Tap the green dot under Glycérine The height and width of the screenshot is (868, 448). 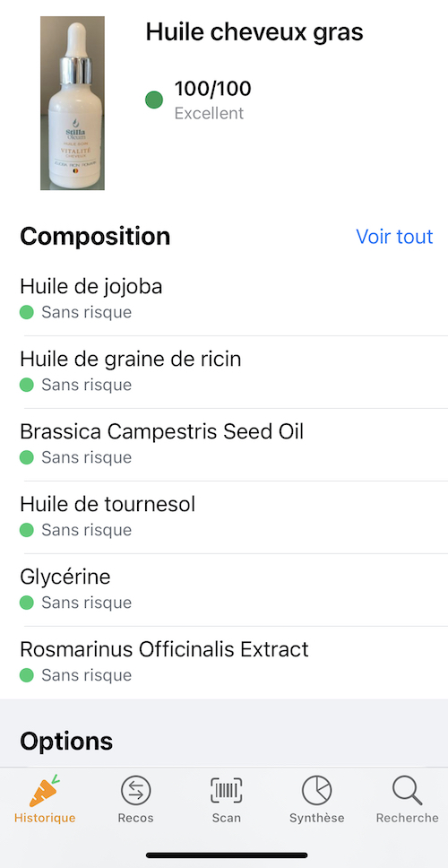click(x=27, y=603)
